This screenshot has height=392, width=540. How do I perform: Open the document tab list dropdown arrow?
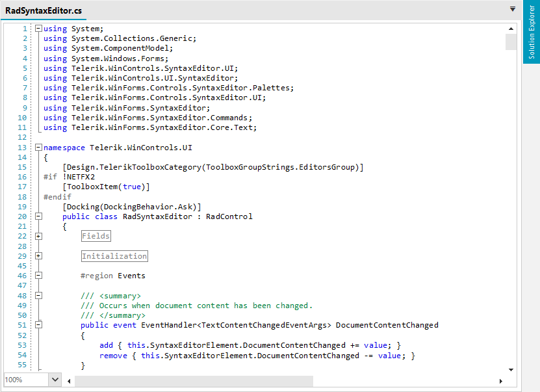coord(513,9)
